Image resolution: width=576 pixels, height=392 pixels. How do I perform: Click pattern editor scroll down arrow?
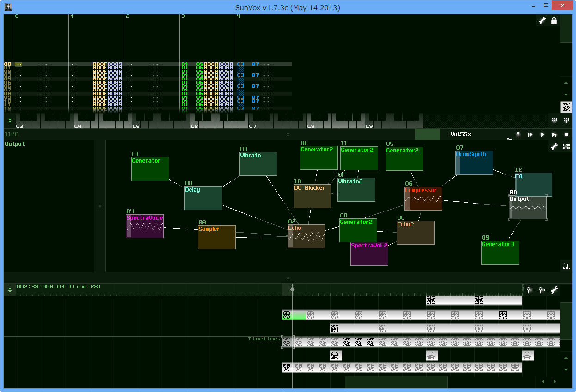[566, 95]
